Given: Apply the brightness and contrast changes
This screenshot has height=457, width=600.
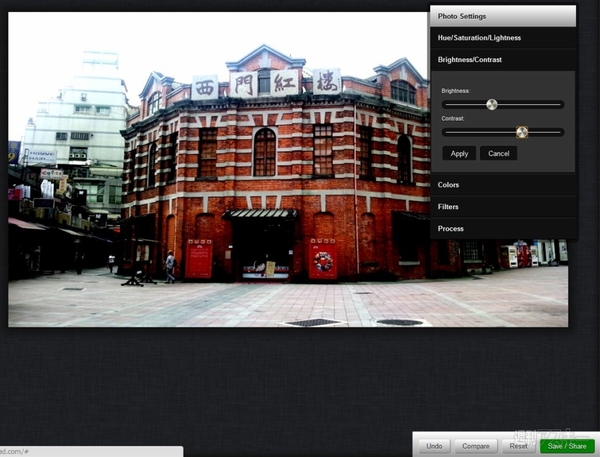Looking at the screenshot, I should 459,154.
